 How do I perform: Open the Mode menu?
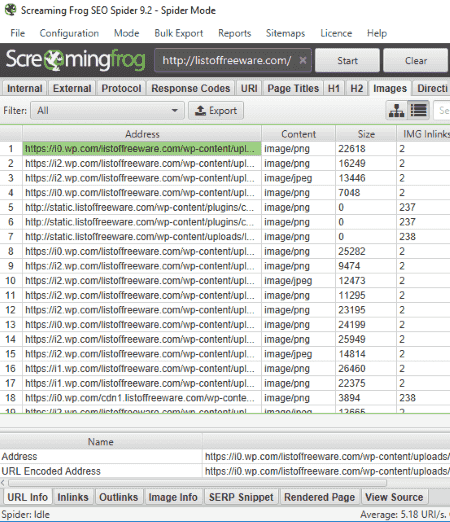click(126, 33)
